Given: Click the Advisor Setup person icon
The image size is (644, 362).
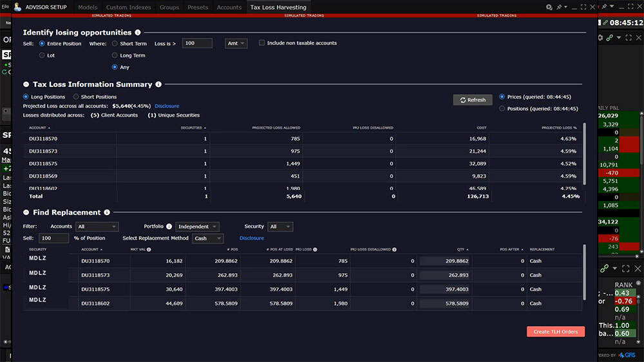Looking at the screenshot, I should [x=17, y=7].
